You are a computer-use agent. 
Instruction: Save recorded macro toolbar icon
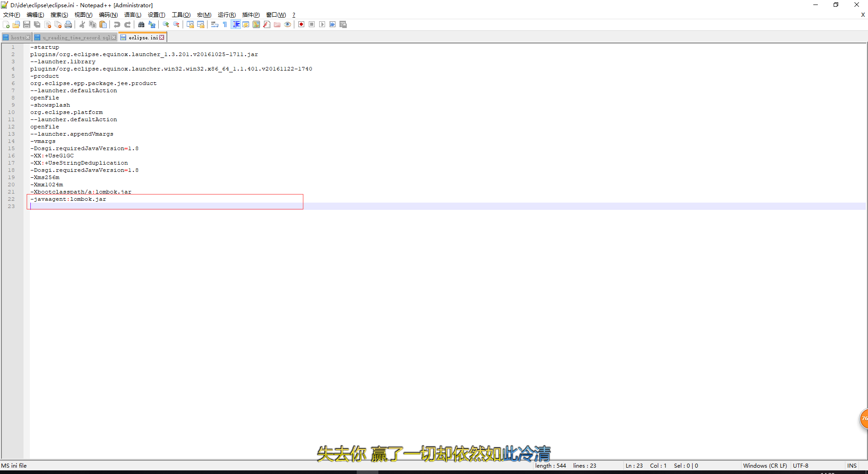tap(343, 24)
